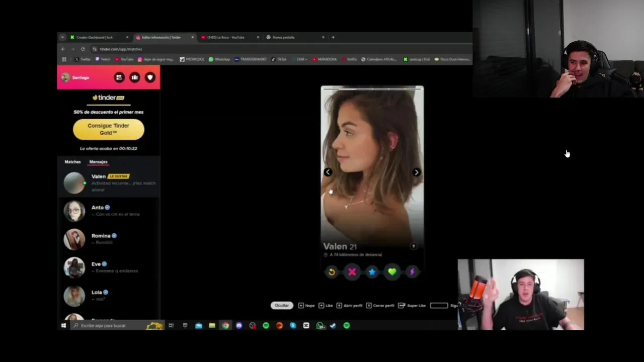The width and height of the screenshot is (644, 362).
Task: Open Santiago's profile avatar
Action: pyautogui.click(x=65, y=77)
